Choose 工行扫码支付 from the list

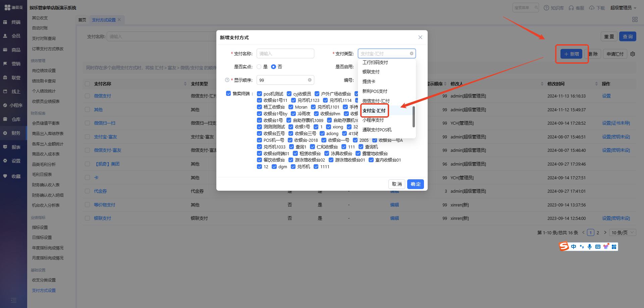386,62
